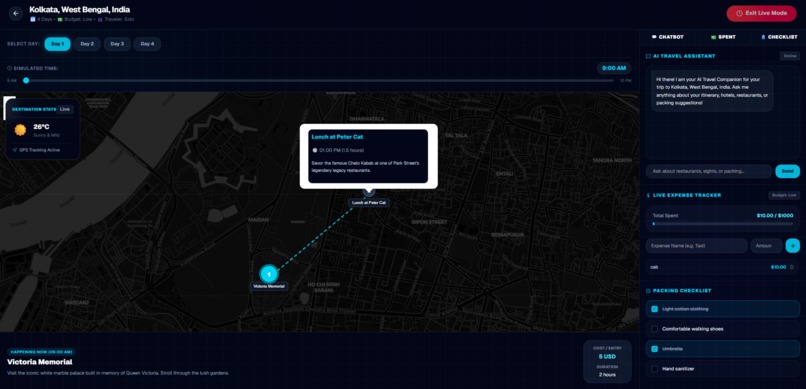Send the chat message
806x389 pixels.
[x=787, y=171]
